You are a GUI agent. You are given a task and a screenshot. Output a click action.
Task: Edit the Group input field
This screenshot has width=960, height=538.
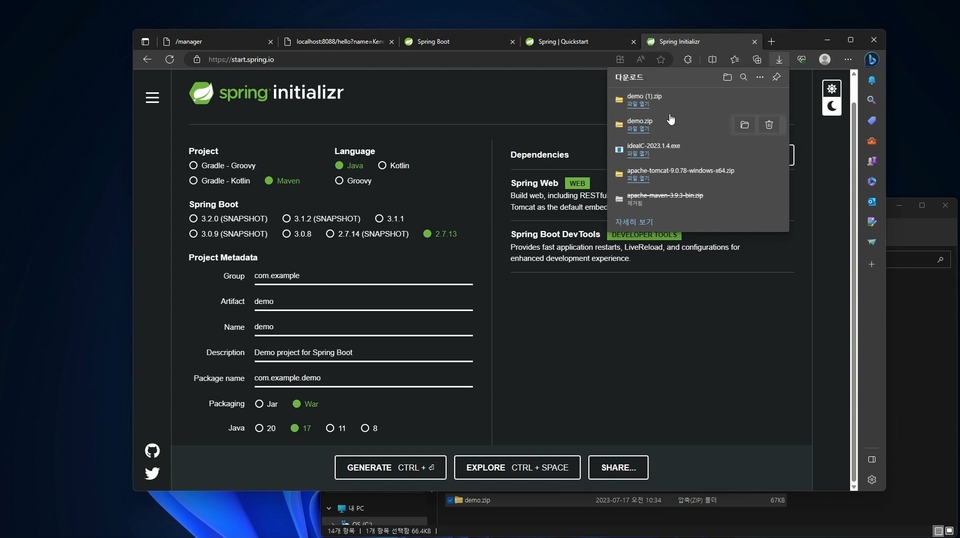[x=363, y=276]
